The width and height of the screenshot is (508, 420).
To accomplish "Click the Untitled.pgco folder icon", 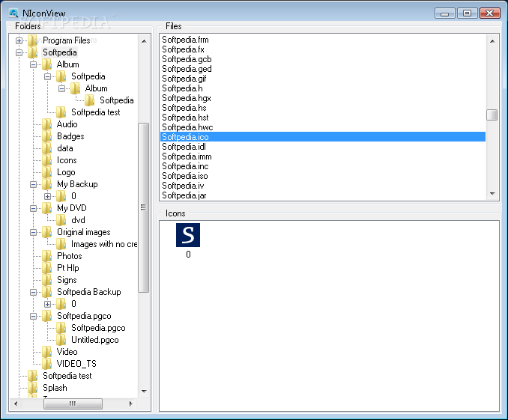I will (x=61, y=340).
